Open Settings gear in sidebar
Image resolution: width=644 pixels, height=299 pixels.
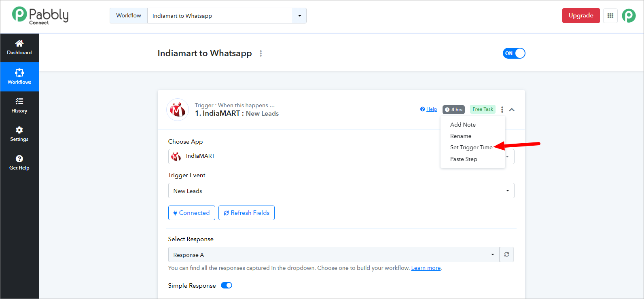pos(19,130)
